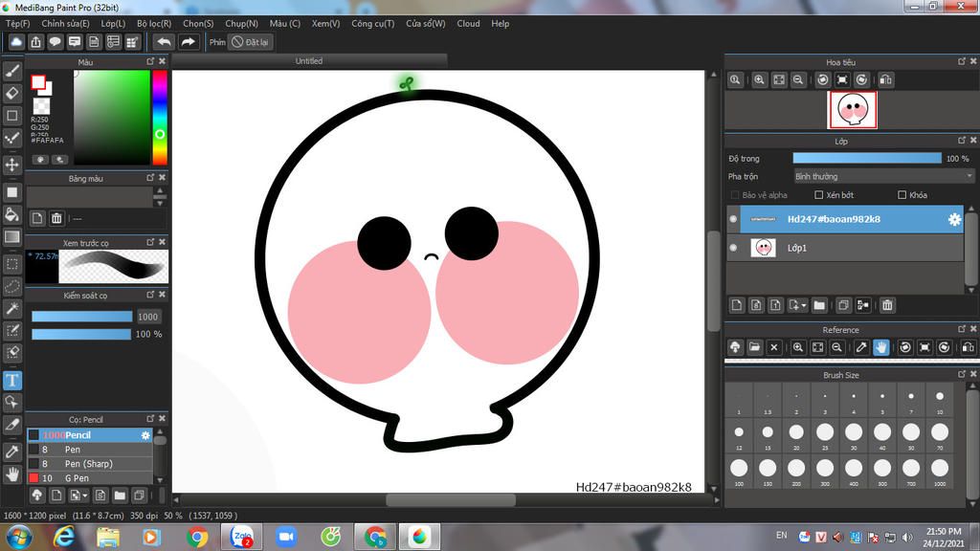The height and width of the screenshot is (551, 980).
Task: Duplicate the layer in the Lớp panel
Action: click(x=843, y=305)
